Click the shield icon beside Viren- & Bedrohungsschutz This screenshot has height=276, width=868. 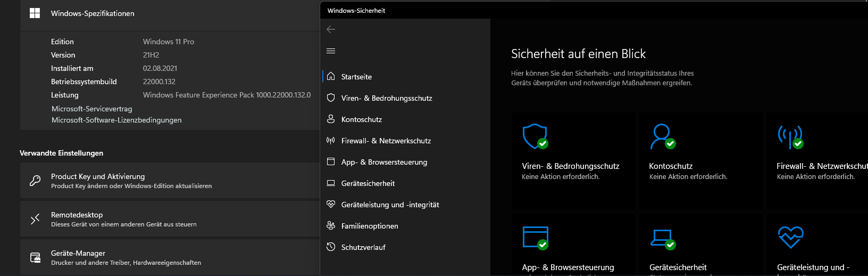click(331, 98)
